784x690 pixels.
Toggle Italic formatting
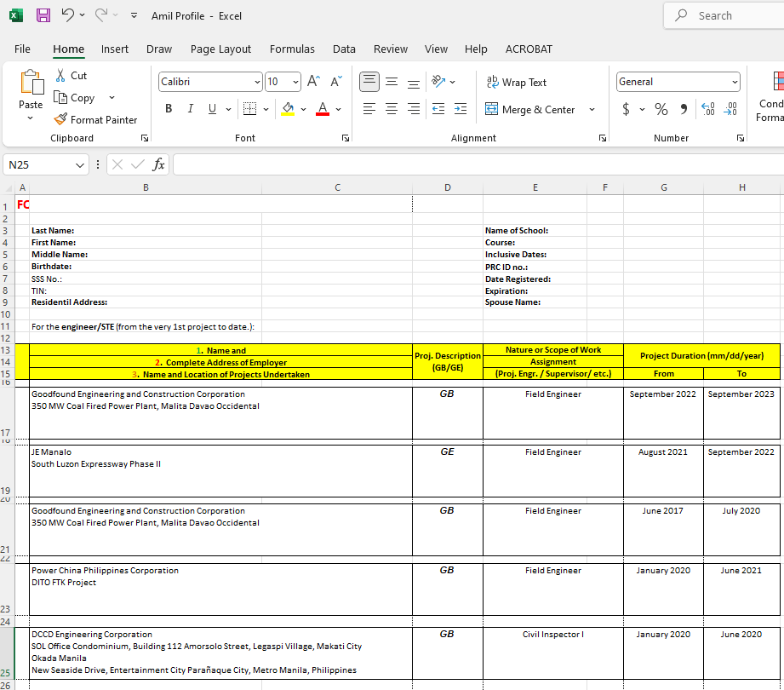[190, 109]
